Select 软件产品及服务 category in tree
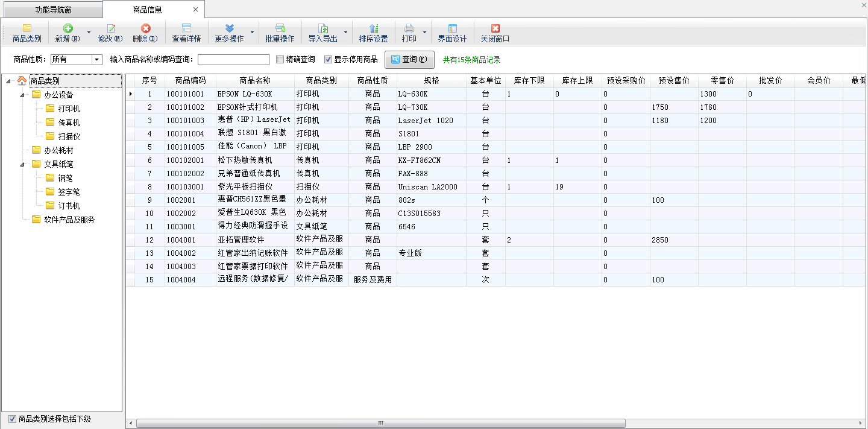The height and width of the screenshot is (429, 868). [x=69, y=220]
